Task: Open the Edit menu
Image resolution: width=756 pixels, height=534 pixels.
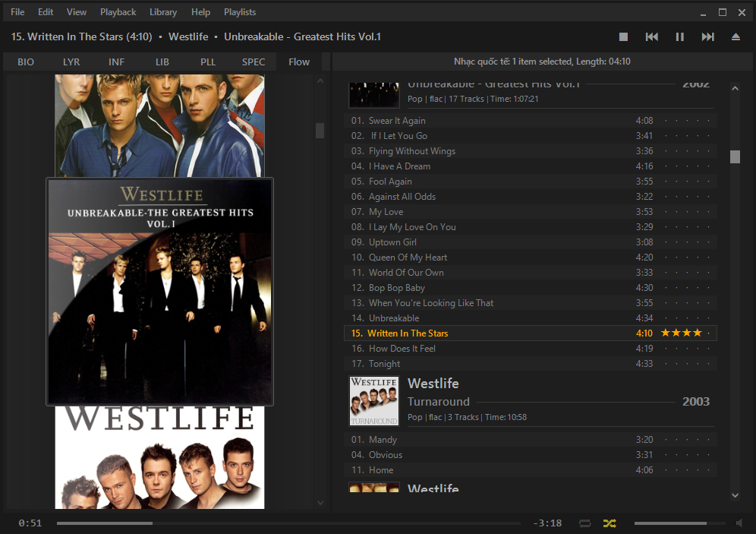Action: [46, 12]
